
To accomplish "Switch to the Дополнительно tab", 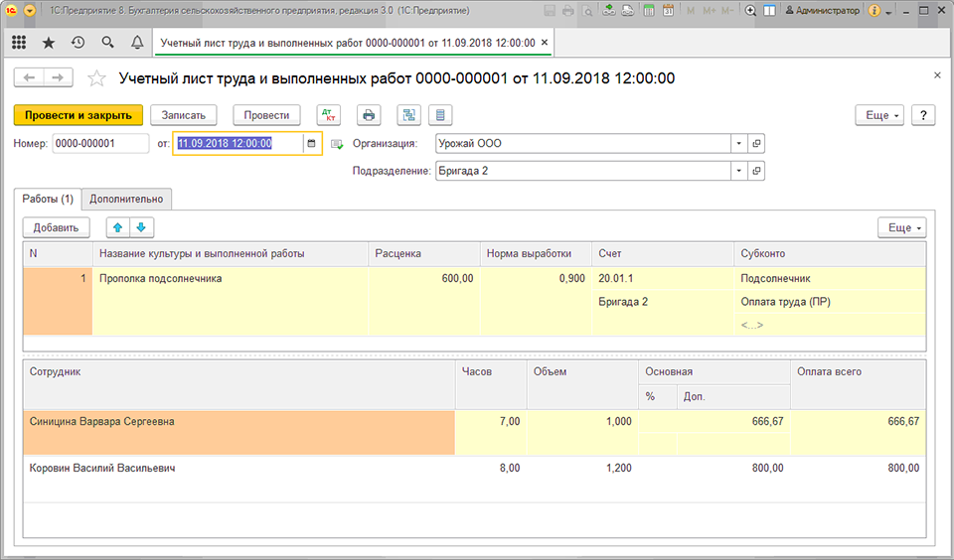I will pos(126,199).
